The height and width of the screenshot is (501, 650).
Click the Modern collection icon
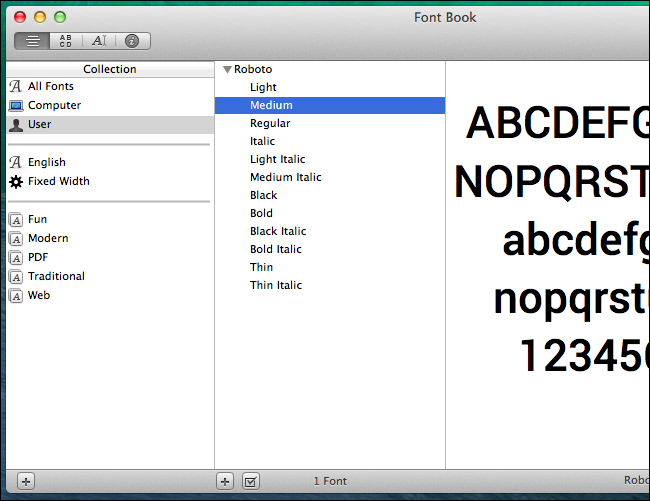coord(16,239)
